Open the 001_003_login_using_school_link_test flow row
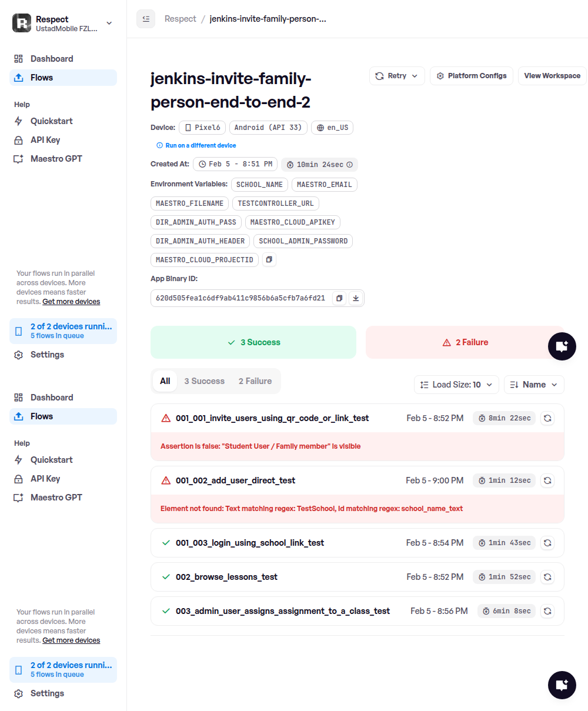588x711 pixels. (x=250, y=543)
